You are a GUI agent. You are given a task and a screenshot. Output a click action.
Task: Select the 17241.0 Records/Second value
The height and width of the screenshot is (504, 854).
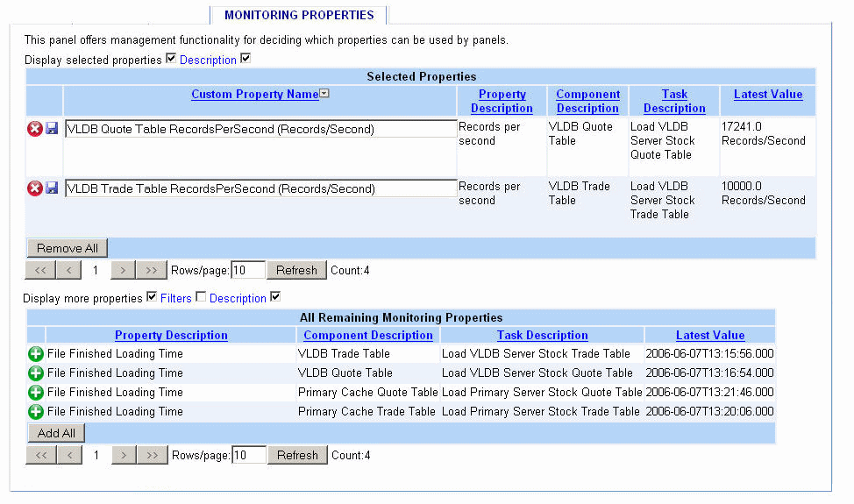point(763,133)
